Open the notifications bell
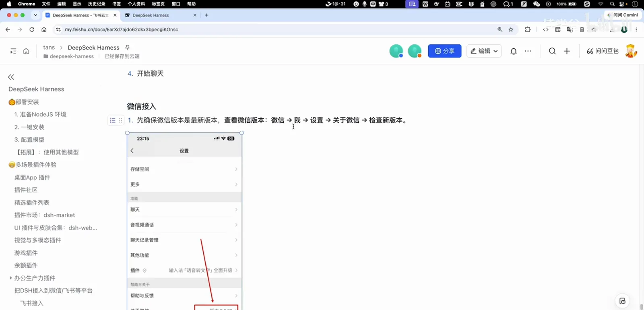The width and height of the screenshot is (644, 310). pyautogui.click(x=514, y=51)
